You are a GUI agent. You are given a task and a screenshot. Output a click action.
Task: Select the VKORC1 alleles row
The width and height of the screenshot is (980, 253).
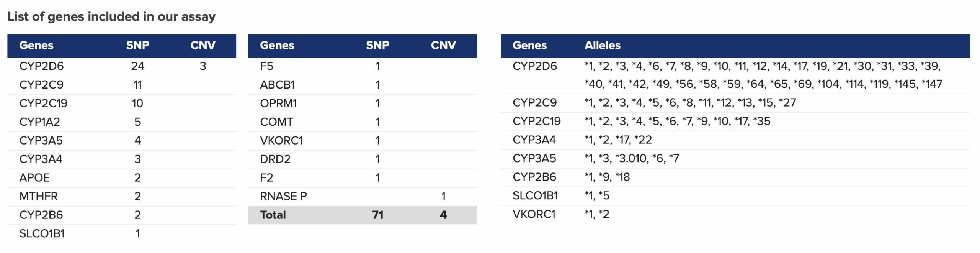596,214
